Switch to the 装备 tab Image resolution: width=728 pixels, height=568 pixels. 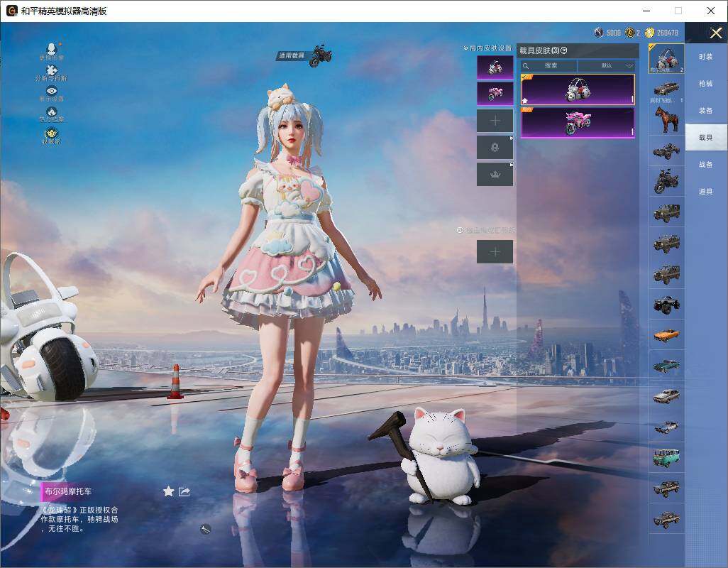click(x=706, y=111)
